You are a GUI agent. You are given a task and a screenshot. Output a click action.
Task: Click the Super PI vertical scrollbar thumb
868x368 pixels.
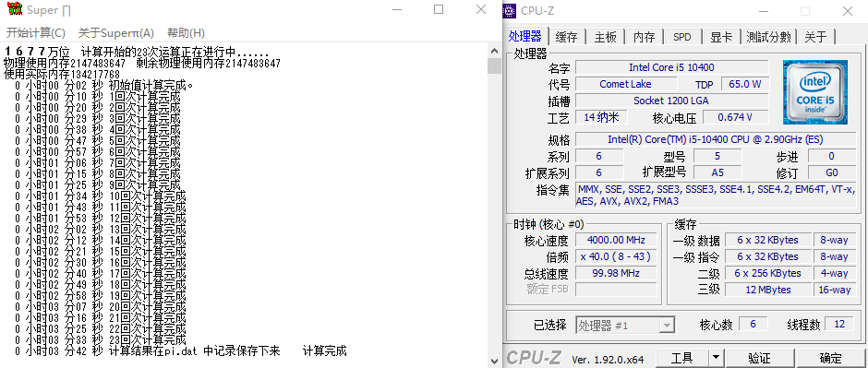point(494,65)
